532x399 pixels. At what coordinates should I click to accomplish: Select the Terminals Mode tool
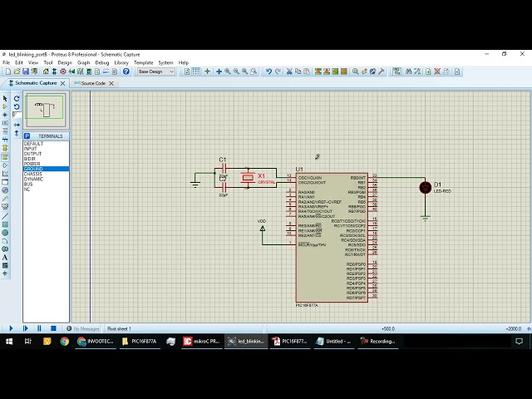pyautogui.click(x=5, y=157)
